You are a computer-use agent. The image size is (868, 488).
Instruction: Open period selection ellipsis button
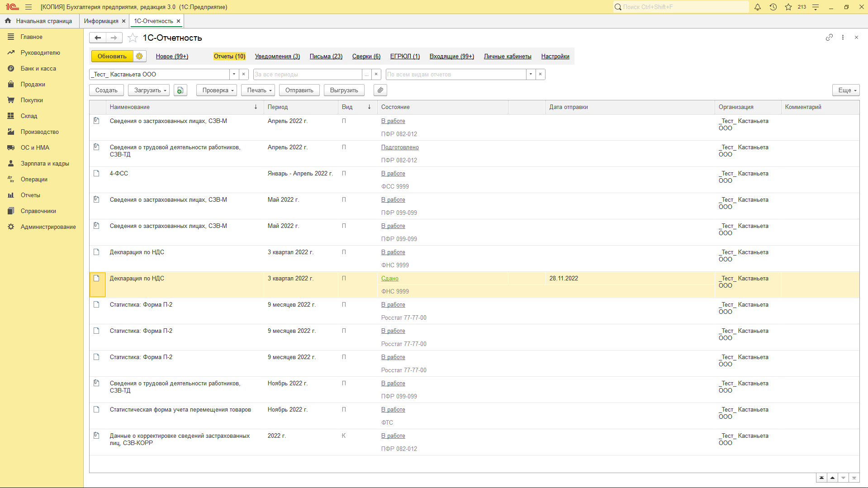[367, 74]
